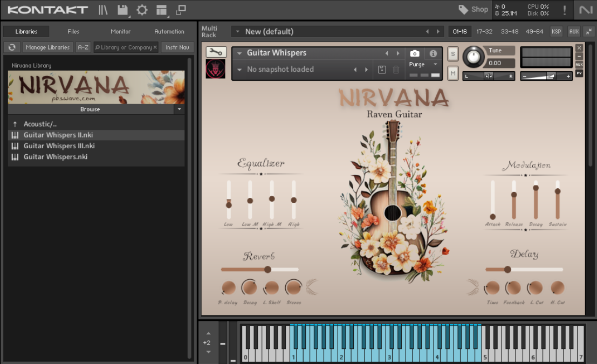The width and height of the screenshot is (597, 364).
Task: Click the Manage Libraries button
Action: [x=47, y=47]
